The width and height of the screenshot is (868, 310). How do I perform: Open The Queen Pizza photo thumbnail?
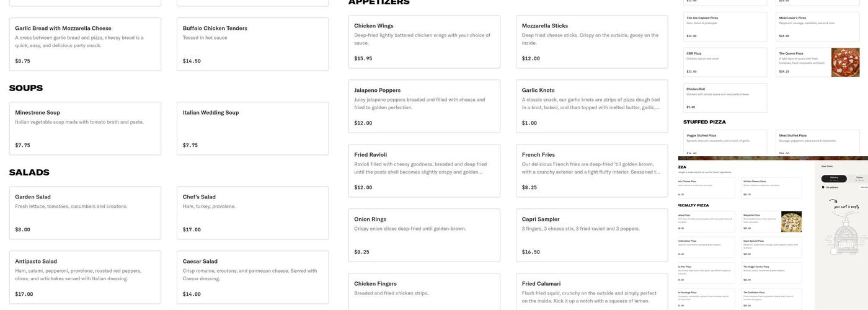click(x=845, y=63)
